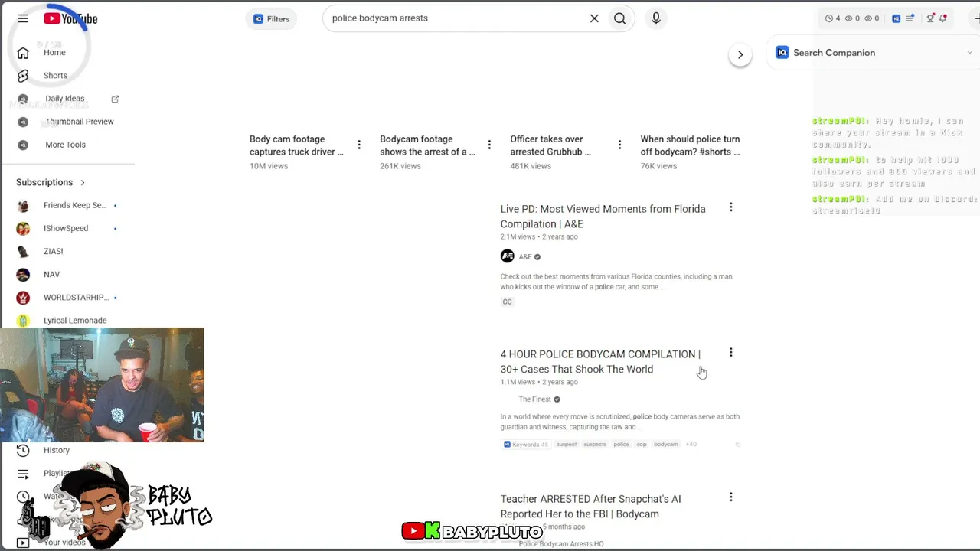Start voice search with microphone
Viewport: 980px width, 551px height.
click(x=656, y=18)
